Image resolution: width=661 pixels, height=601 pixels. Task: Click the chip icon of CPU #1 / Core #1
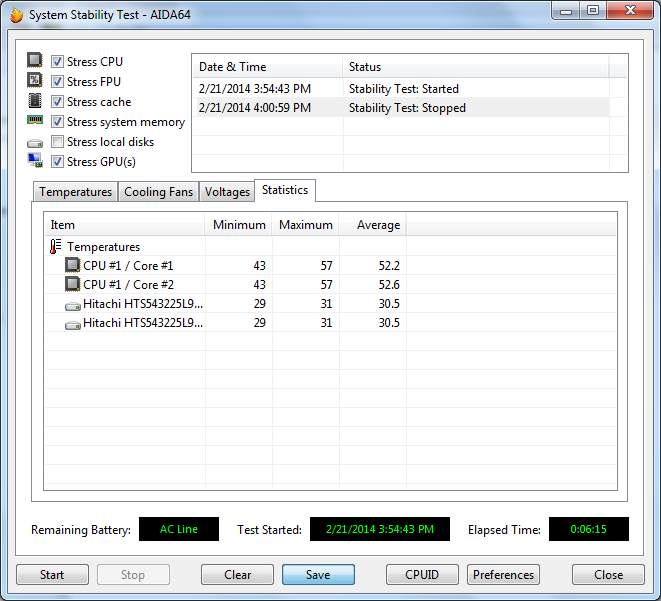tap(73, 265)
